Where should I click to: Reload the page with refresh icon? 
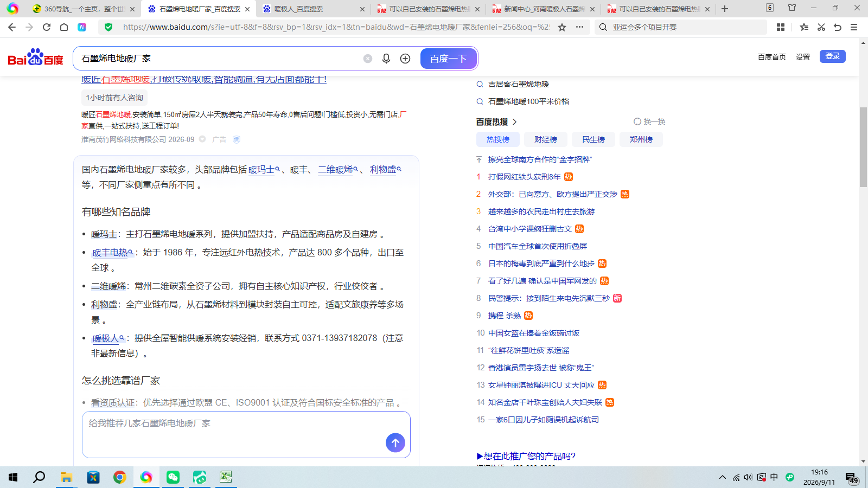(x=47, y=27)
